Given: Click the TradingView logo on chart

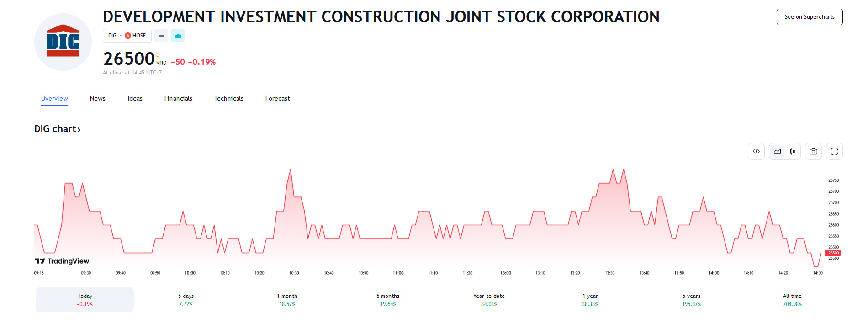Looking at the screenshot, I should (x=62, y=261).
